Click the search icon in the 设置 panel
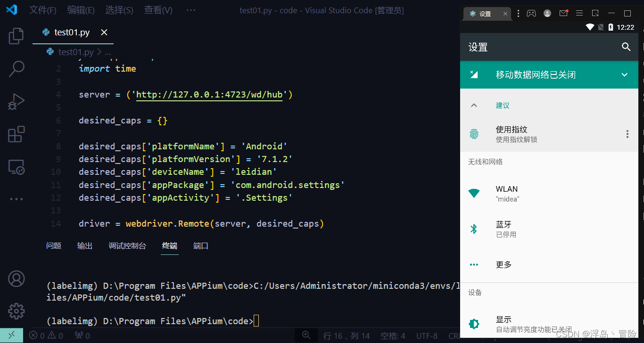 coord(626,47)
